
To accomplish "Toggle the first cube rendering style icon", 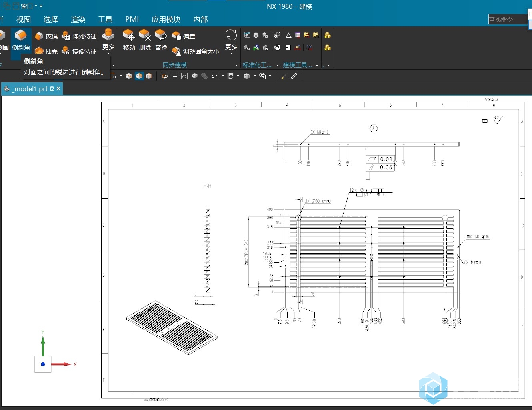I will pyautogui.click(x=129, y=76).
